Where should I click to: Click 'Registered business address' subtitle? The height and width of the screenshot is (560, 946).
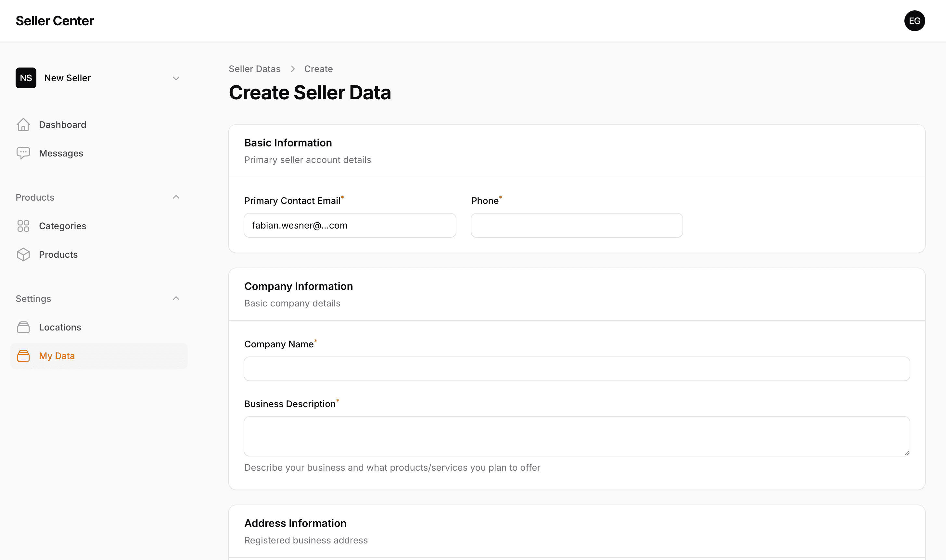pyautogui.click(x=306, y=541)
